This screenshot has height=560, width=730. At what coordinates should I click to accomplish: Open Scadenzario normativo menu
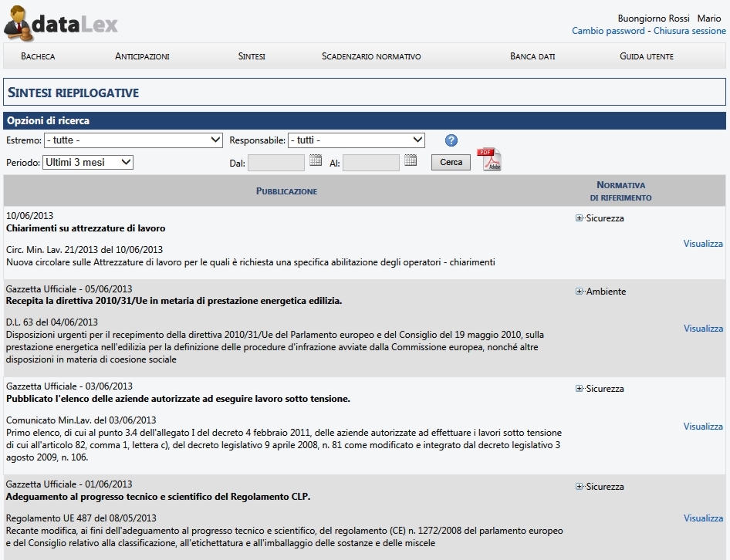tap(371, 56)
